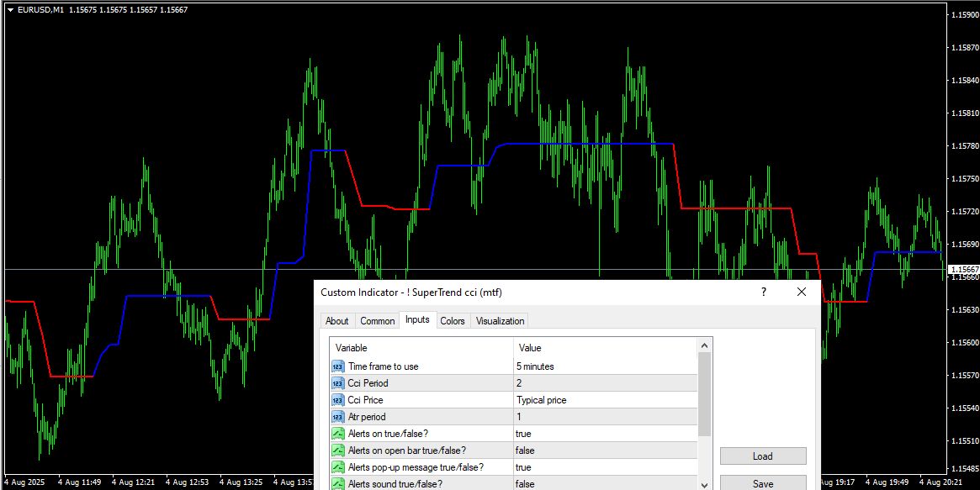Select the Inputs tab
Viewport: 980px width, 490px height.
[417, 319]
